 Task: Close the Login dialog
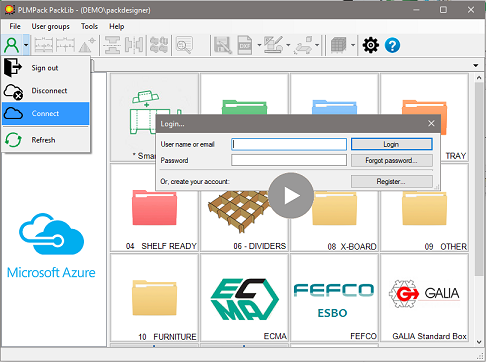click(431, 123)
